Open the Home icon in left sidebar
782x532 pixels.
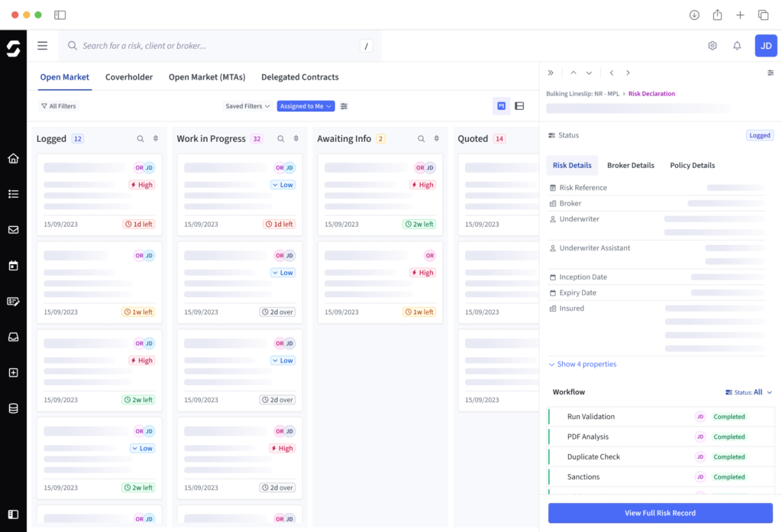pos(13,159)
